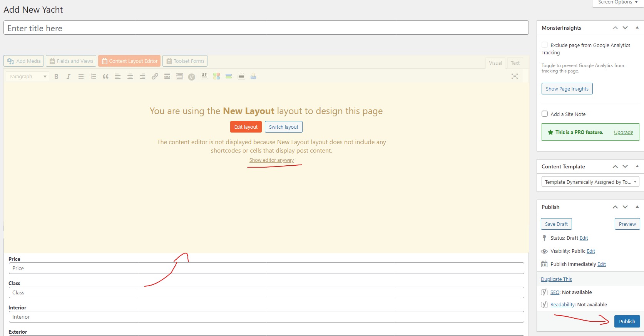This screenshot has height=336, width=644.
Task: Click Show editor anyway link
Action: point(271,160)
